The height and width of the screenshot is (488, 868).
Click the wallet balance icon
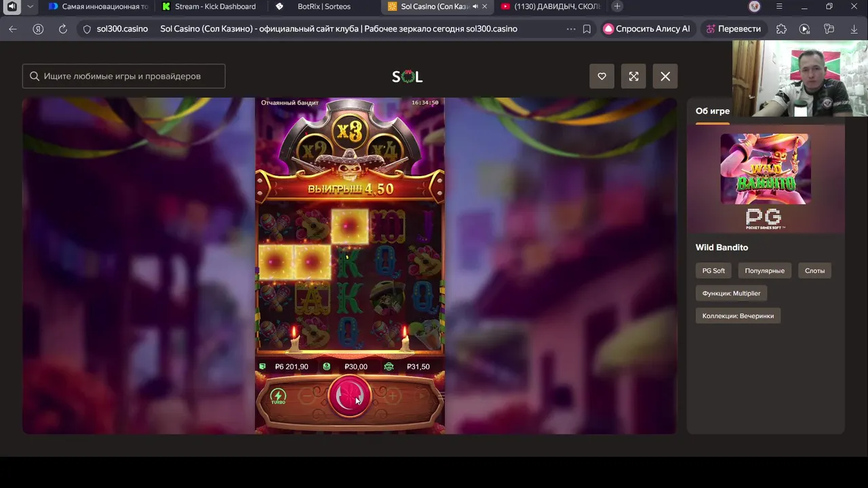click(262, 367)
